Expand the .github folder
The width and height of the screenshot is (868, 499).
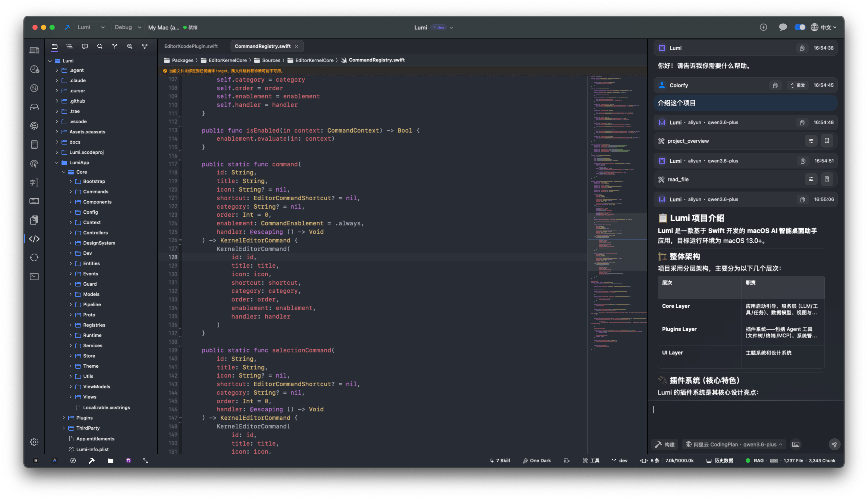pyautogui.click(x=57, y=101)
